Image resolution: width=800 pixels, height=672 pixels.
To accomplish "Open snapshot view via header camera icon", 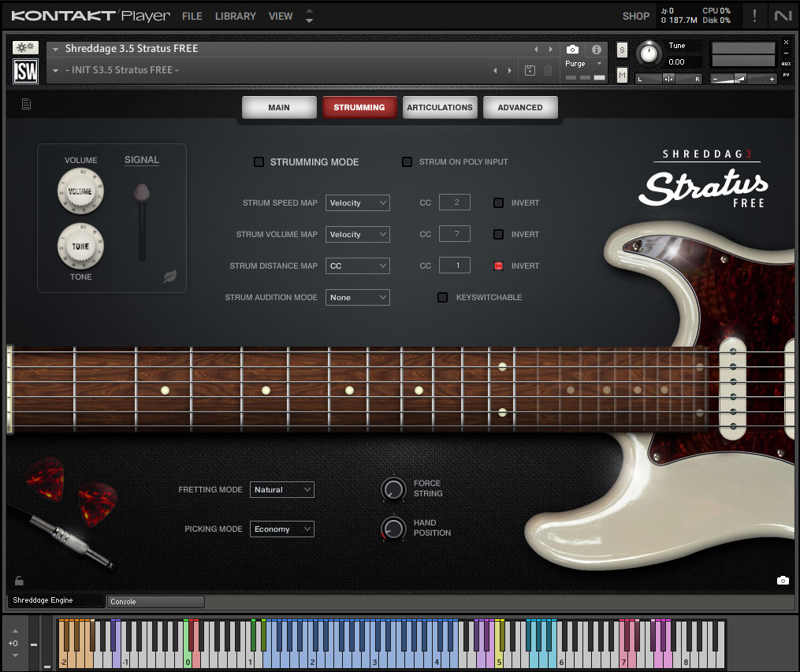I will tap(572, 50).
